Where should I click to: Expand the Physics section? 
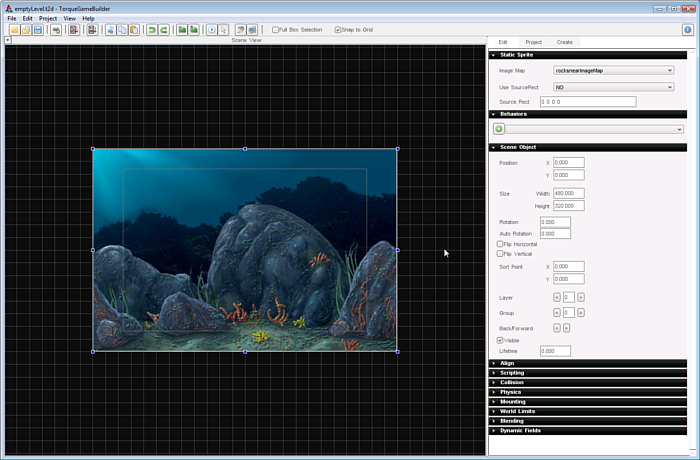[x=511, y=392]
